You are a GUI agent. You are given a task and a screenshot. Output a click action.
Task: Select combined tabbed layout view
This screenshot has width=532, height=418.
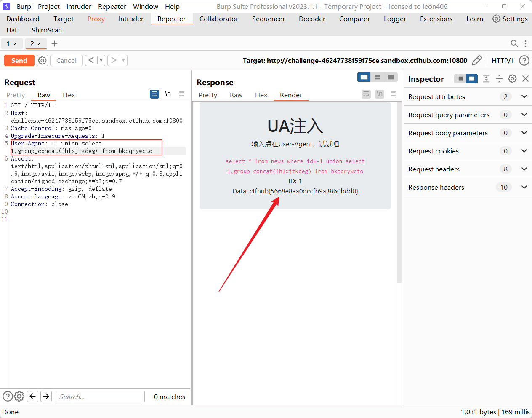391,77
